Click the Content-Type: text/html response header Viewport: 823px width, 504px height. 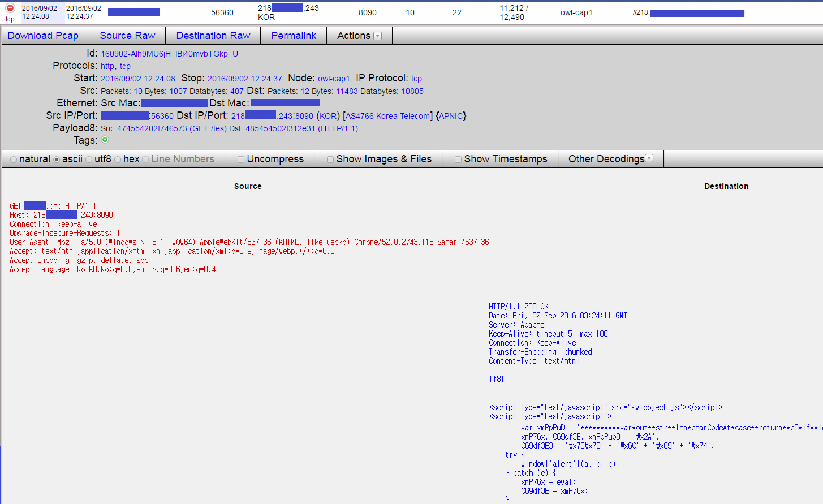click(x=534, y=361)
